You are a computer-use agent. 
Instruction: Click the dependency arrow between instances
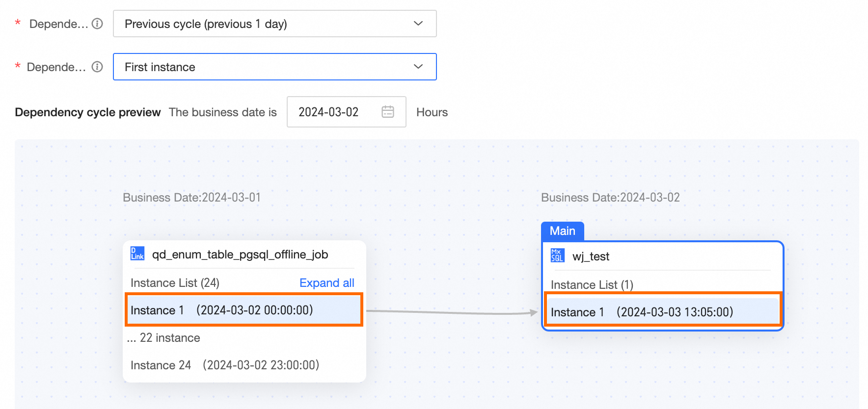452,312
